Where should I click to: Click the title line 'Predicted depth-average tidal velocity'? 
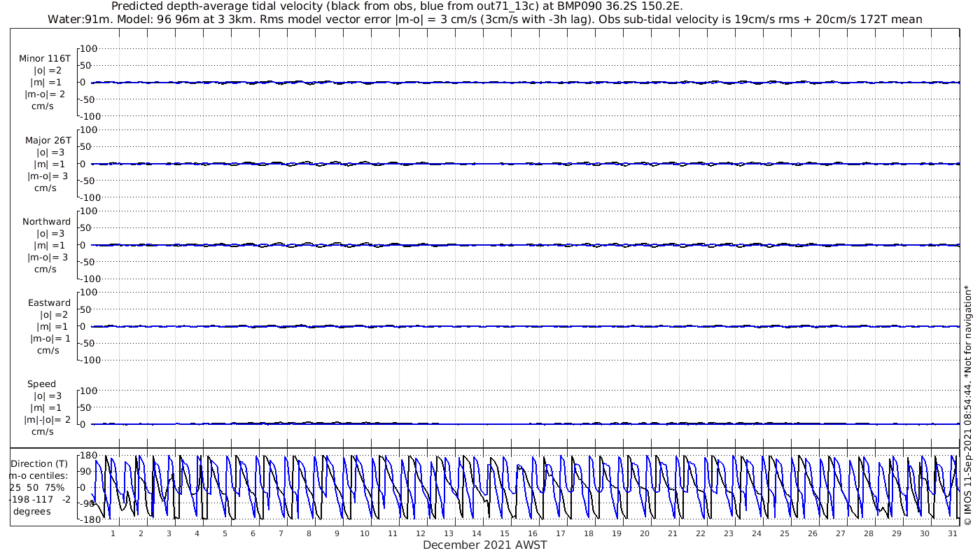tap(398, 6)
